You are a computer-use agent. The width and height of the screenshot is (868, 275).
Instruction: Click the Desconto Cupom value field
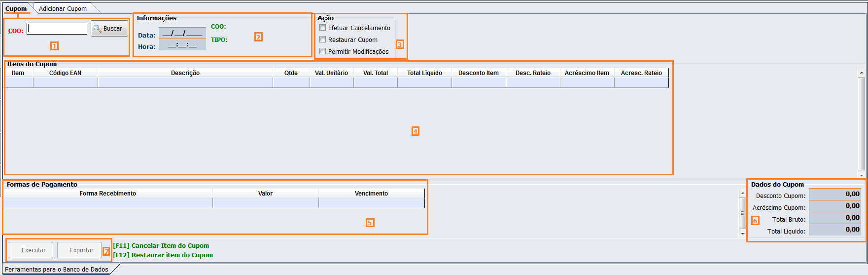click(834, 195)
